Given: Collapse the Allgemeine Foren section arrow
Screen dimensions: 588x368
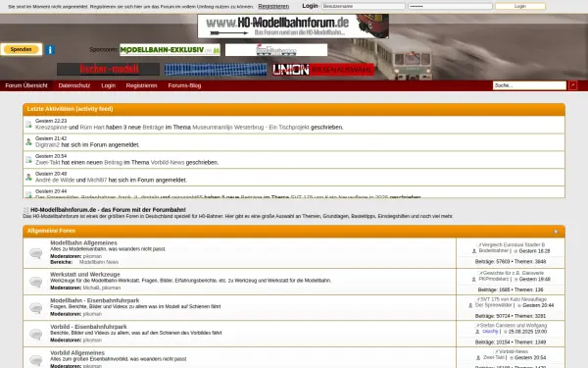Looking at the screenshot, I should (x=556, y=232).
